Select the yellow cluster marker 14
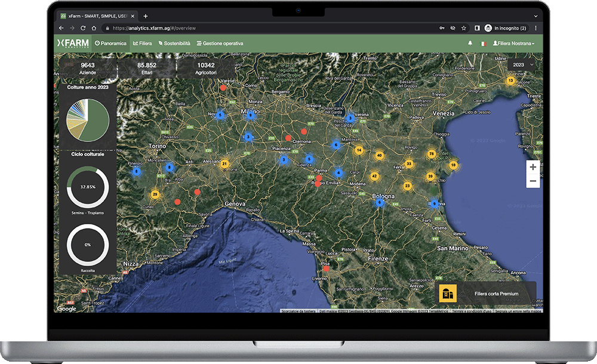Viewport: 597px width, 364px height. (x=359, y=150)
